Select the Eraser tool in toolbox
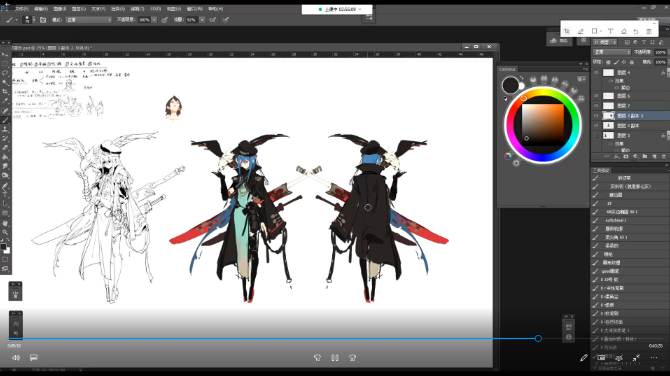The width and height of the screenshot is (670, 376). pyautogui.click(x=5, y=148)
